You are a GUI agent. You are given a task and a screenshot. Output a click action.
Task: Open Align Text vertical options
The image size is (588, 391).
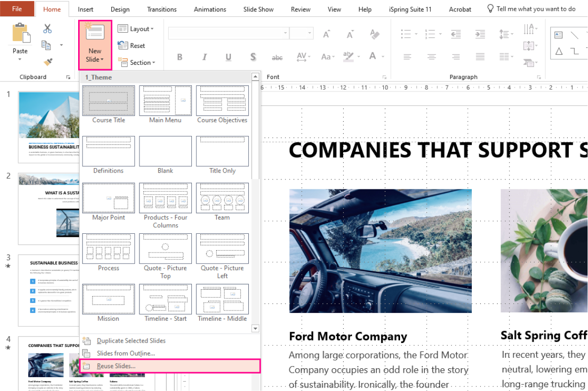click(530, 46)
